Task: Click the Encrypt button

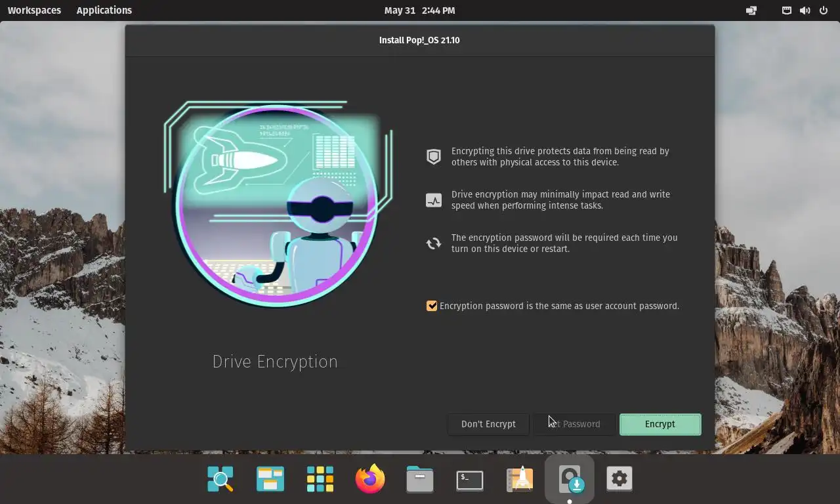Action: (x=660, y=424)
